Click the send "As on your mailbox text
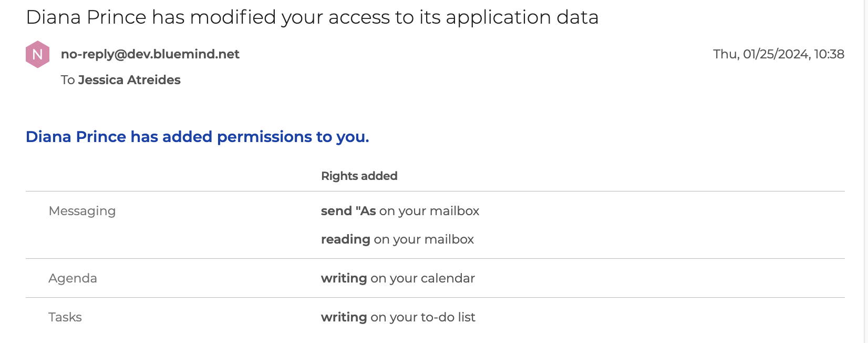The height and width of the screenshot is (343, 868). [400, 211]
